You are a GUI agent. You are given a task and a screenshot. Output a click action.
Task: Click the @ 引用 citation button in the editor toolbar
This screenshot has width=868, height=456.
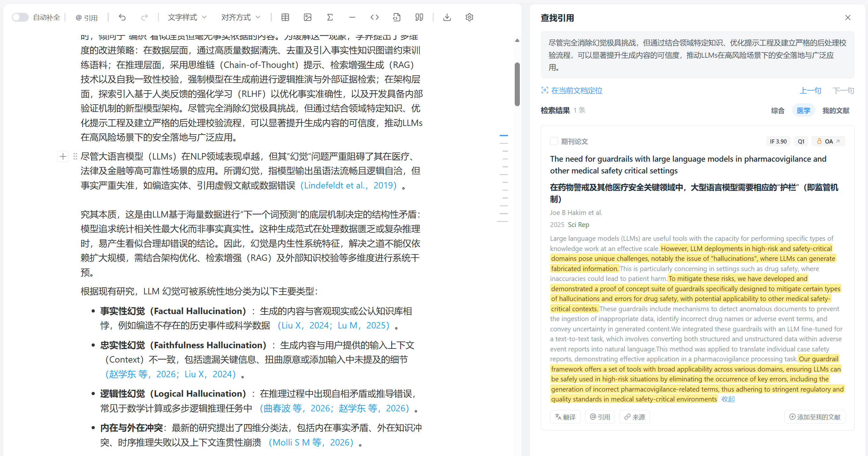(x=86, y=18)
